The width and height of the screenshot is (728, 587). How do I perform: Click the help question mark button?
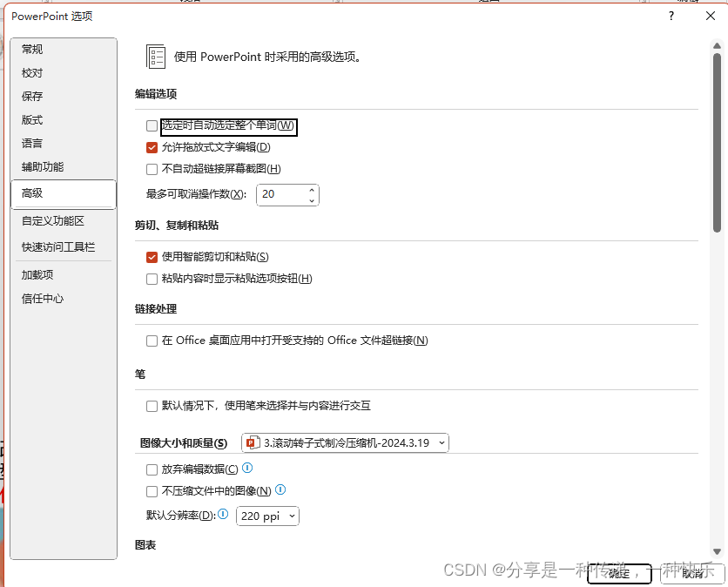pyautogui.click(x=671, y=17)
